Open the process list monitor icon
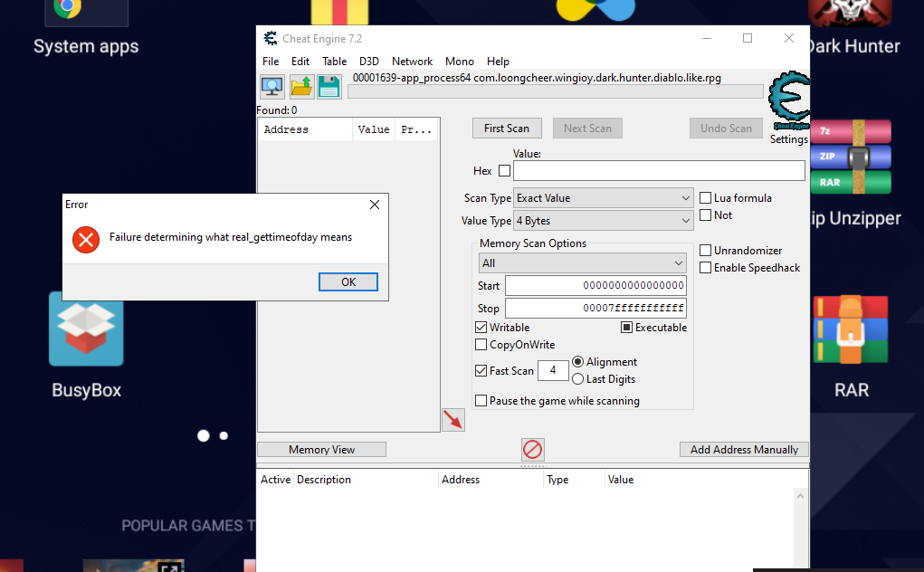 click(272, 87)
